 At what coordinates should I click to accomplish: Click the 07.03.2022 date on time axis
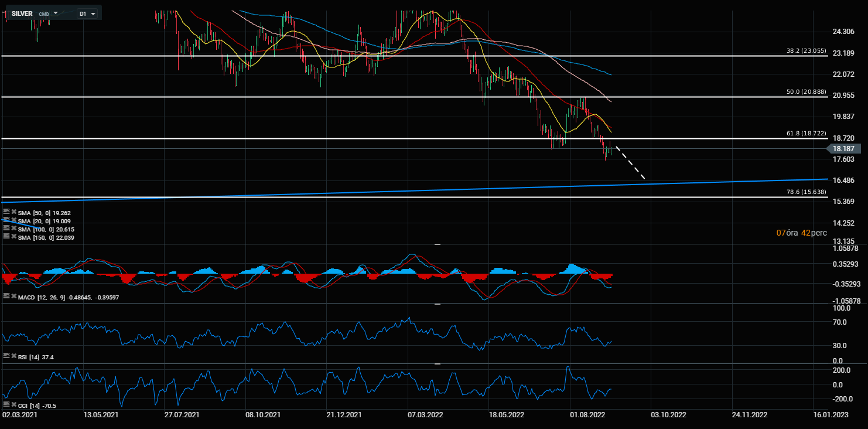pos(425,415)
